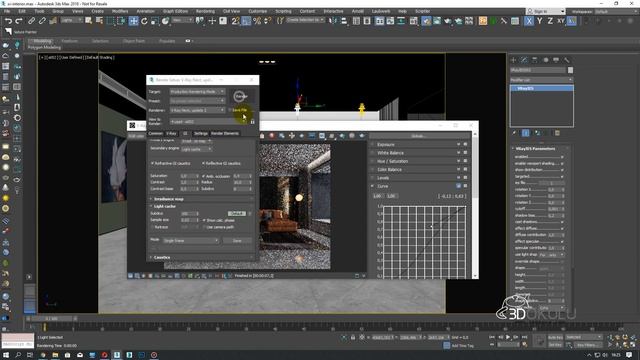
Task: Click the color swatch beside the object name field
Action: tap(570, 70)
